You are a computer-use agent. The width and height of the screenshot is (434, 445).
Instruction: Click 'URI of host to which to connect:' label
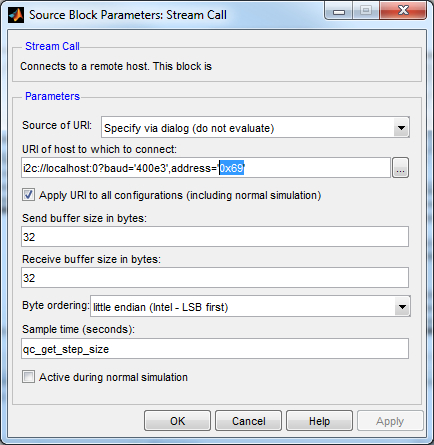(x=99, y=149)
